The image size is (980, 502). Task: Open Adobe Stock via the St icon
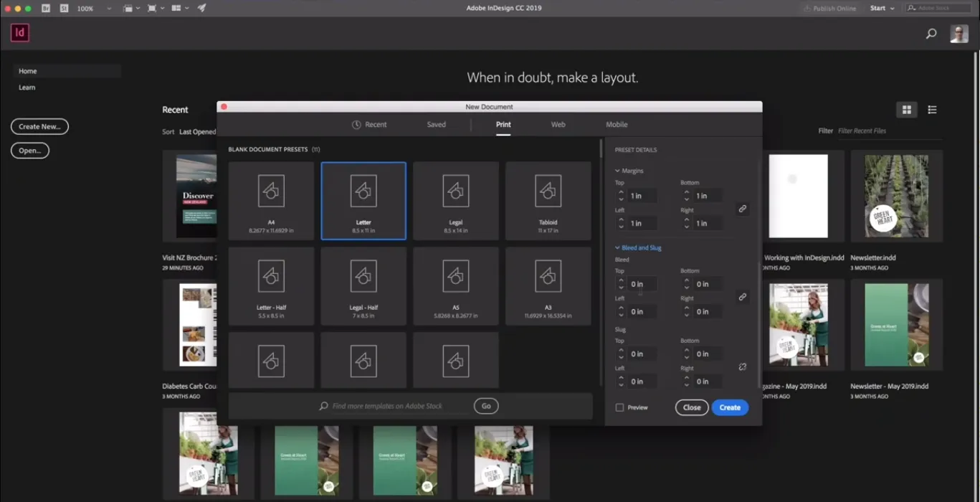coord(64,9)
